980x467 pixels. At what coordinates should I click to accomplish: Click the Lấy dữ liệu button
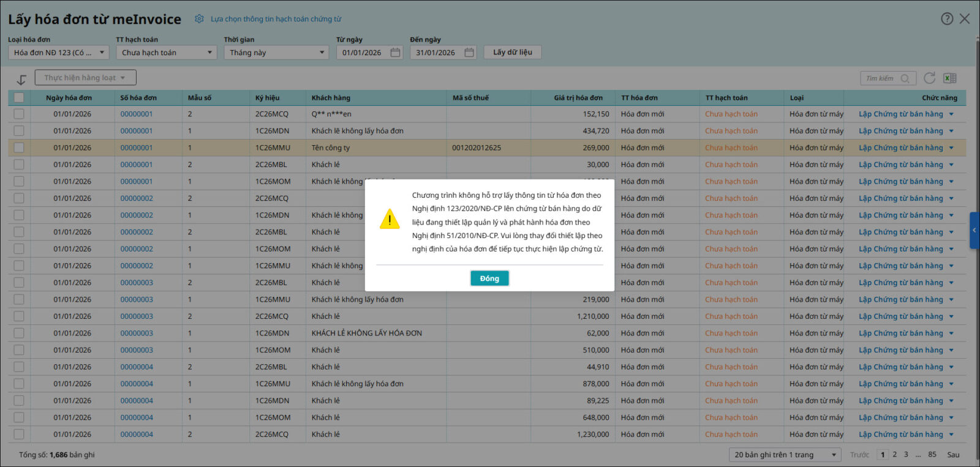pyautogui.click(x=512, y=53)
